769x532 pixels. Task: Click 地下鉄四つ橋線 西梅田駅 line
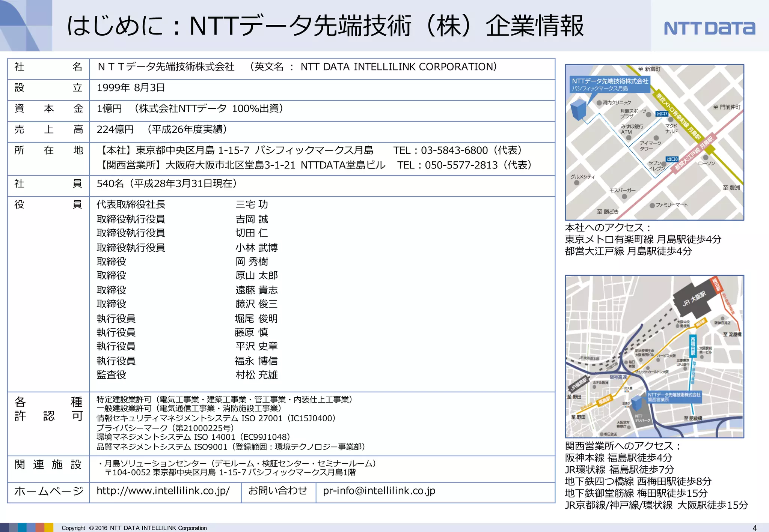(638, 481)
